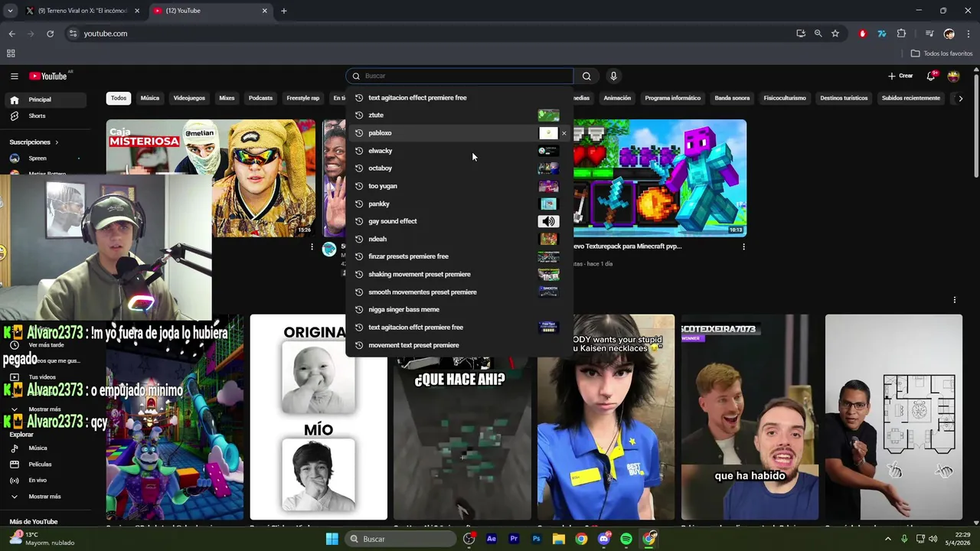Open File Explorer from the taskbar
Viewport: 980px width, 551px height.
tap(559, 539)
